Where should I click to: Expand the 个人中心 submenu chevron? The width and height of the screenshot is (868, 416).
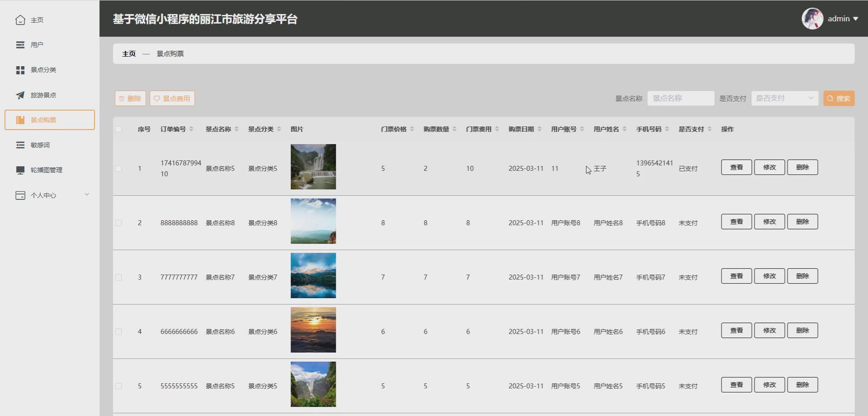pyautogui.click(x=87, y=194)
